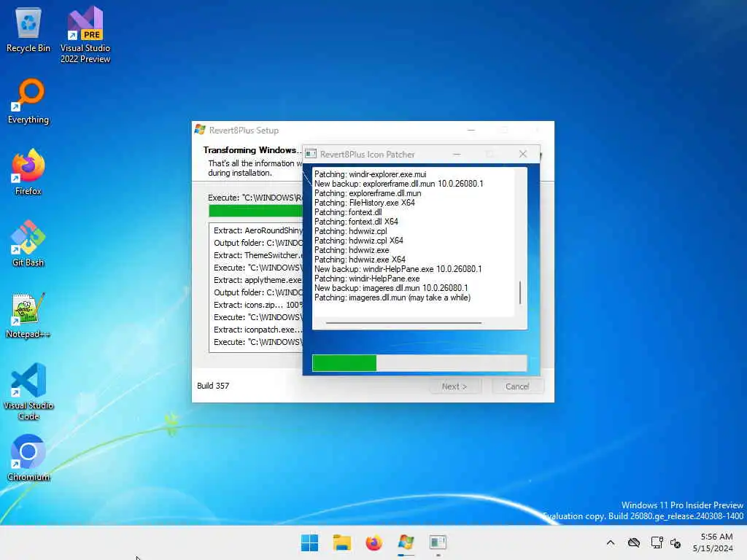Click Cancel in Revert8Plus Setup
The width and height of the screenshot is (747, 560).
pyautogui.click(x=517, y=386)
